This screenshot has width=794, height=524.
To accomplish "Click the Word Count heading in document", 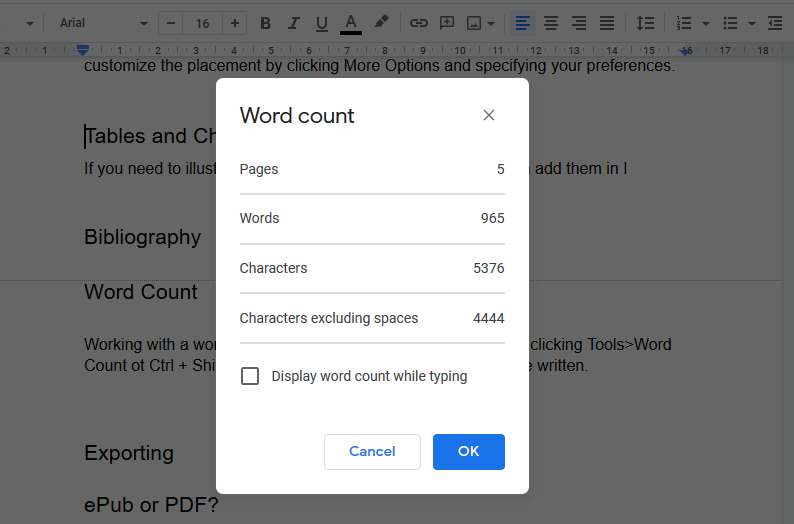I will [141, 292].
